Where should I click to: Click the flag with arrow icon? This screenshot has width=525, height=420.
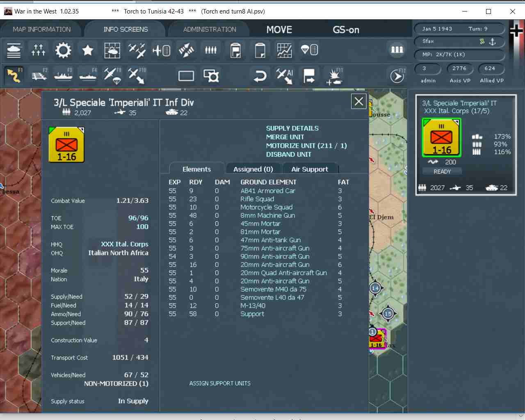coord(309,76)
